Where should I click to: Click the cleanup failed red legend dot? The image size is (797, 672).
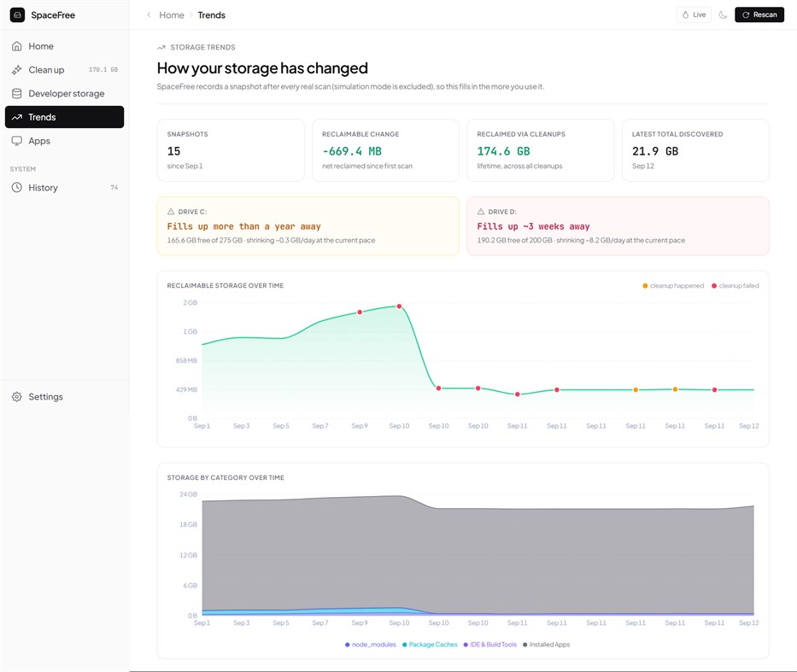click(714, 286)
